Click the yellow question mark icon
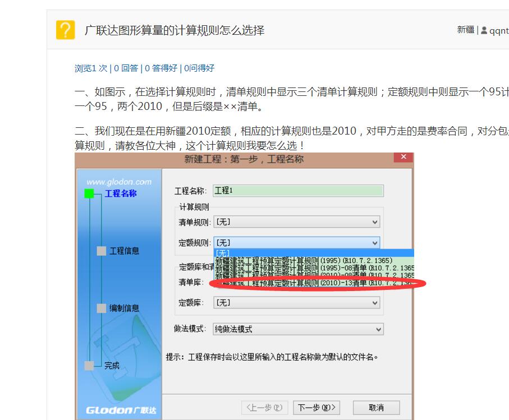509x420 pixels. [x=65, y=30]
